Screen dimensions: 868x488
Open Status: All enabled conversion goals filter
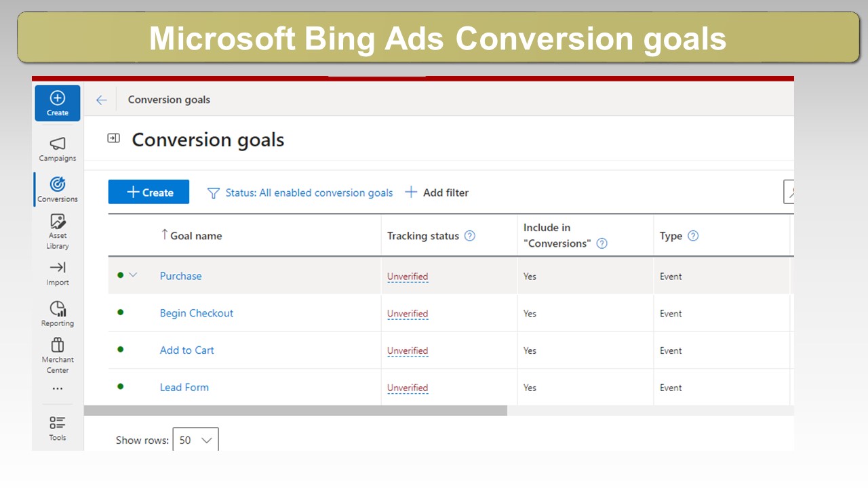(309, 192)
